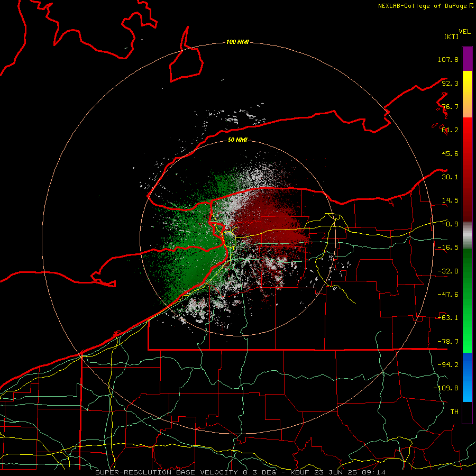Click the super-resolution base velocity caption
This screenshot has width=476, height=476.
click(241, 472)
